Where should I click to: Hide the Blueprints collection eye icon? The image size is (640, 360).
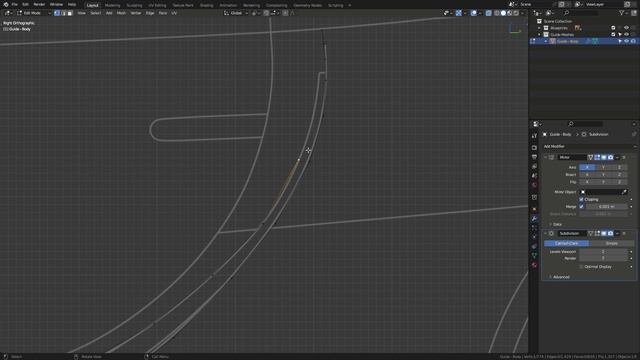point(626,28)
